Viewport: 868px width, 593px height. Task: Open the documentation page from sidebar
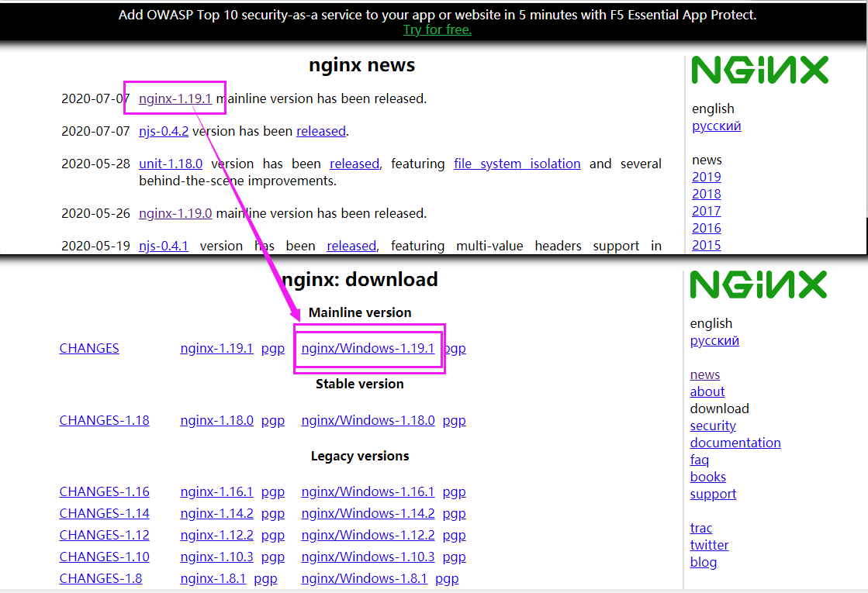(x=735, y=443)
